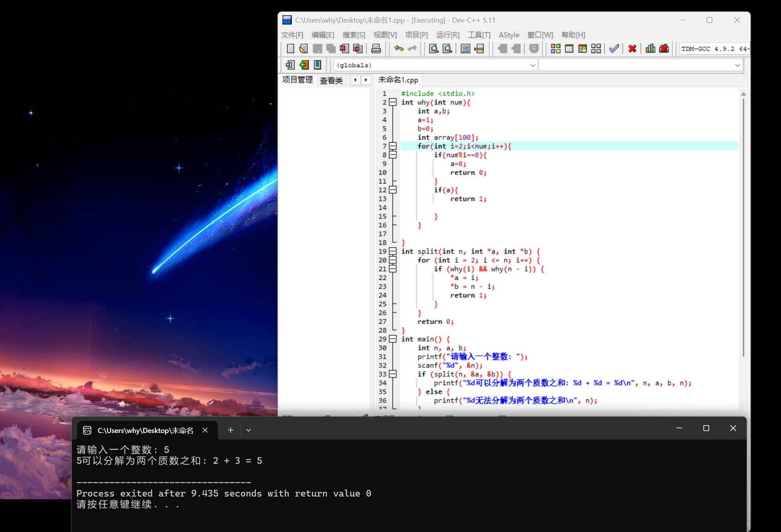This screenshot has height=532, width=781.
Task: Click the Print toolbar icon
Action: [376, 49]
